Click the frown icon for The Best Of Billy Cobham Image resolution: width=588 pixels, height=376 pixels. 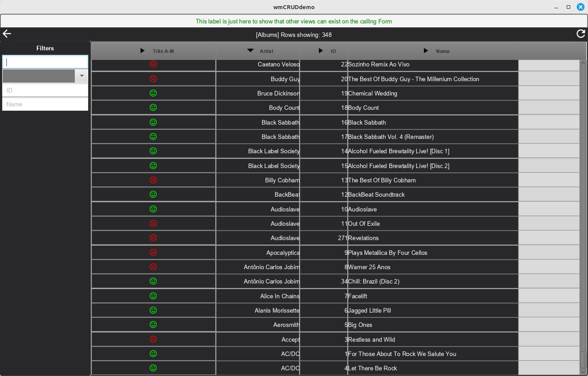pyautogui.click(x=153, y=180)
